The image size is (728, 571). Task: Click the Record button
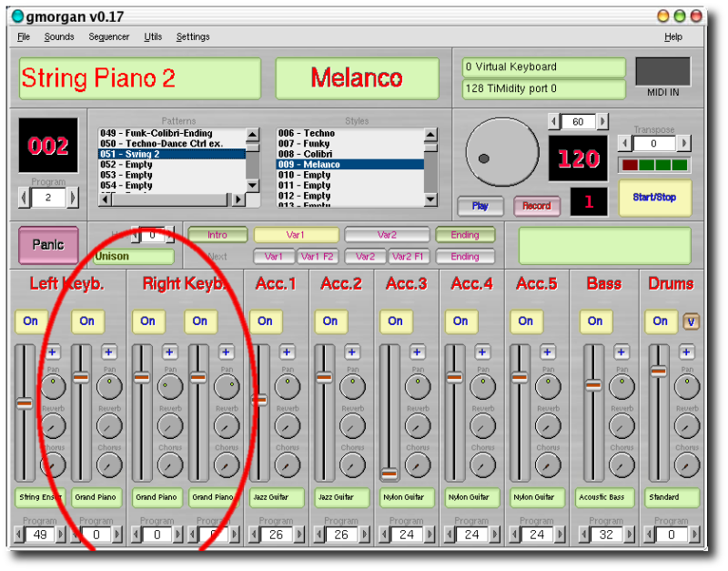point(536,206)
